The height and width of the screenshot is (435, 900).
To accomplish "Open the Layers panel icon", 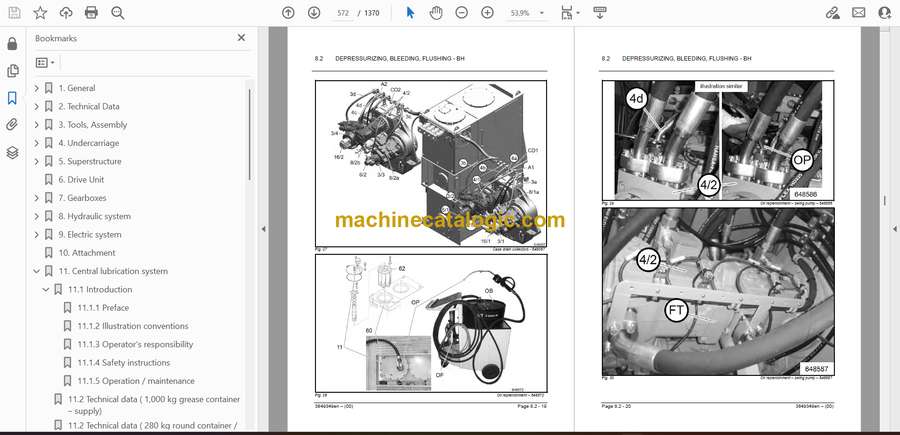I will click(x=13, y=152).
